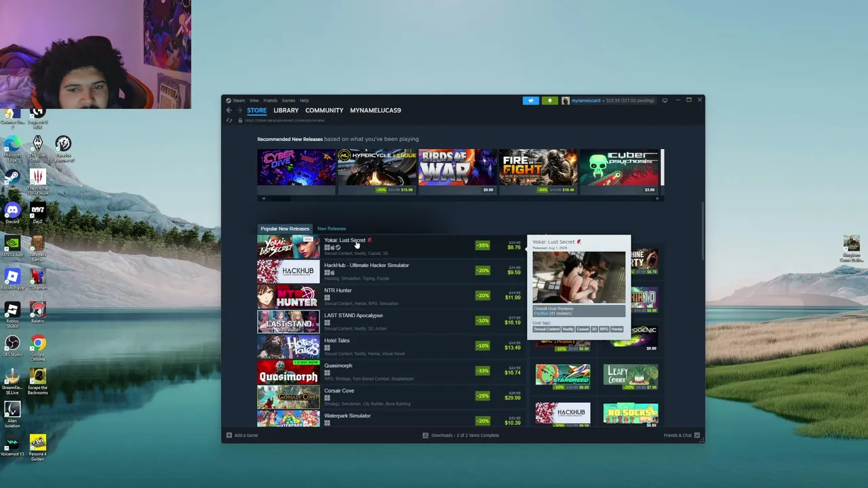Open the Cyber Dive recommended capsule

(x=296, y=171)
